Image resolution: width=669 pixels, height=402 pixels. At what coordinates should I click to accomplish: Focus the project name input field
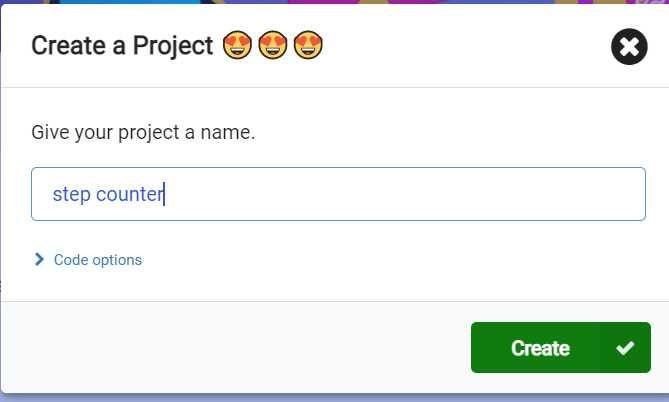point(338,194)
